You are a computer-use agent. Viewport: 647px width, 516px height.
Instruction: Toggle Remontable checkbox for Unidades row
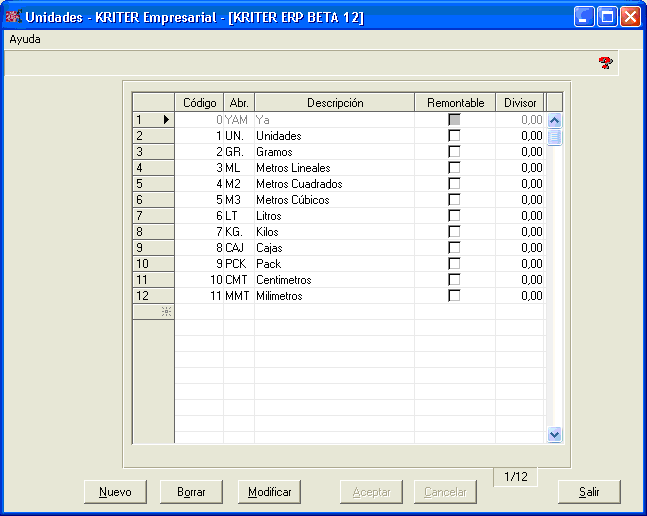pos(454,136)
